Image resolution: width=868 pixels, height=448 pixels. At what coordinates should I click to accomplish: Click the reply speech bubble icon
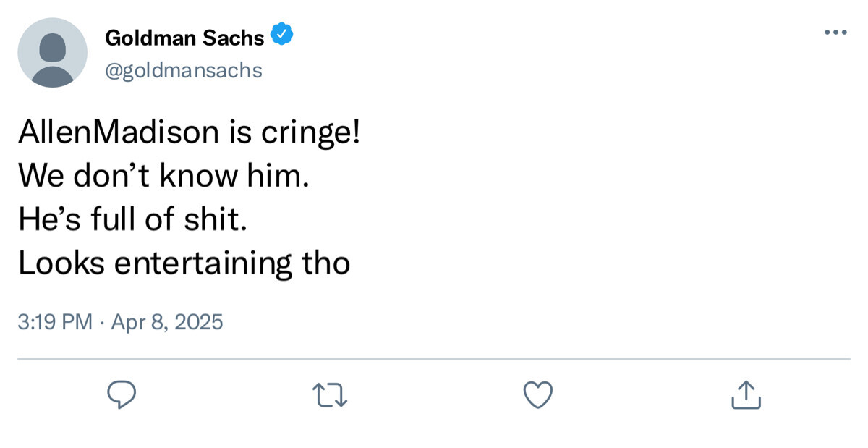(122, 394)
